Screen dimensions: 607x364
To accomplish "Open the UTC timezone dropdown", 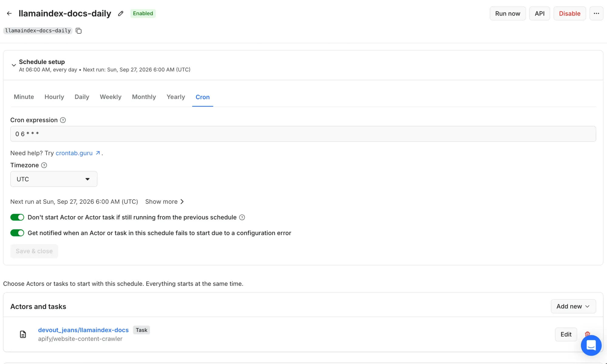I will (54, 179).
